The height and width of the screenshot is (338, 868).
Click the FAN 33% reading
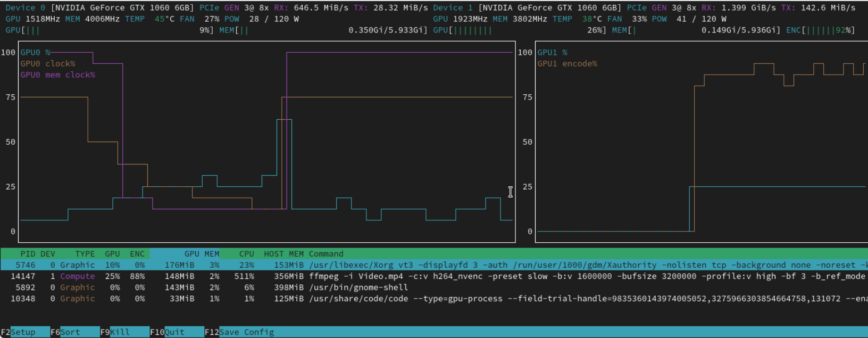click(x=627, y=19)
